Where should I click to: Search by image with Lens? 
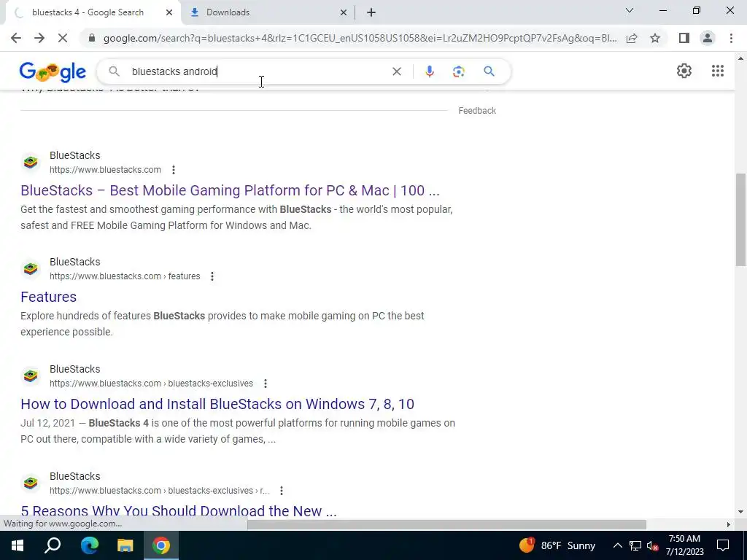pos(458,71)
